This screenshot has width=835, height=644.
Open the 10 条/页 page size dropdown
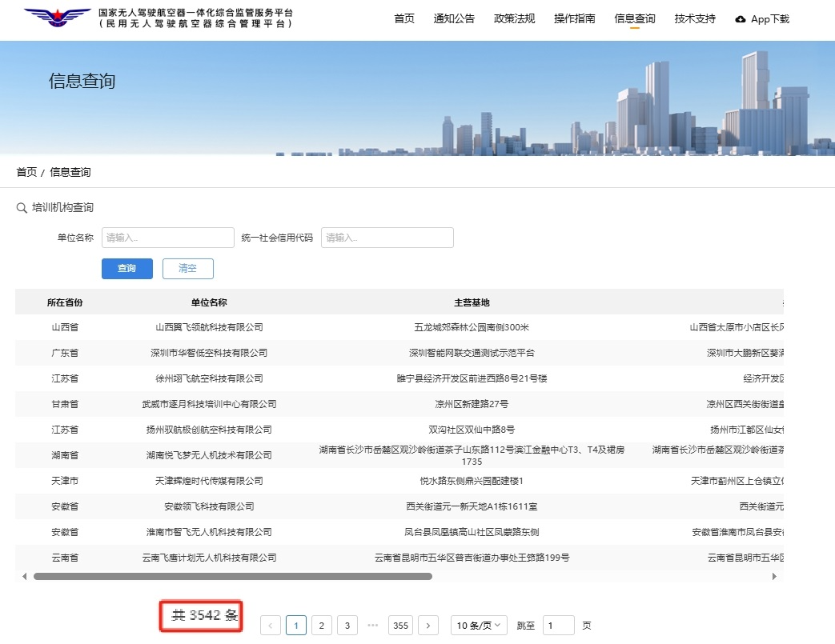(x=479, y=626)
